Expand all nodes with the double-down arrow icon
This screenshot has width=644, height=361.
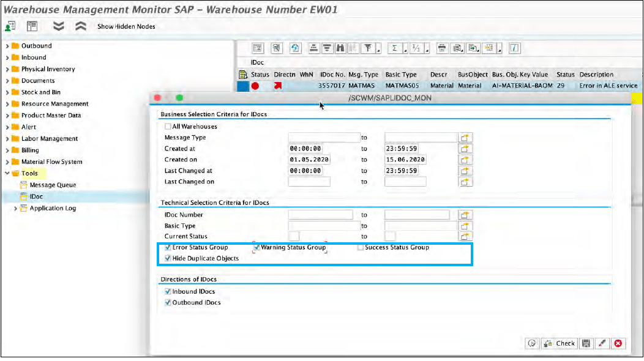tap(59, 26)
